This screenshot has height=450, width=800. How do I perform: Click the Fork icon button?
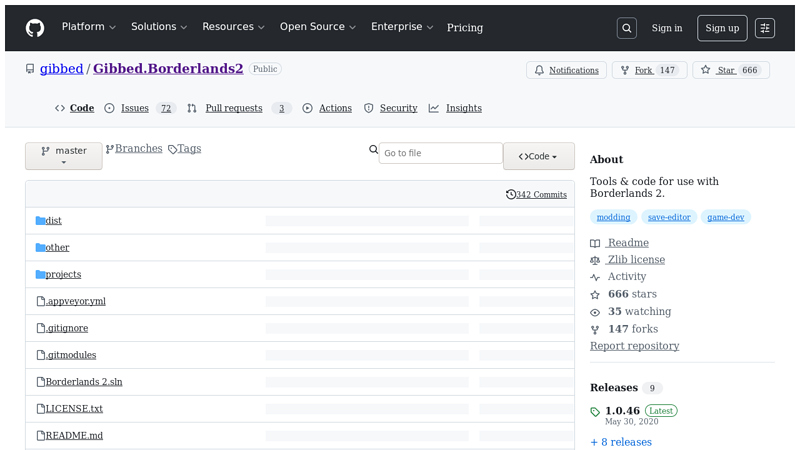625,70
